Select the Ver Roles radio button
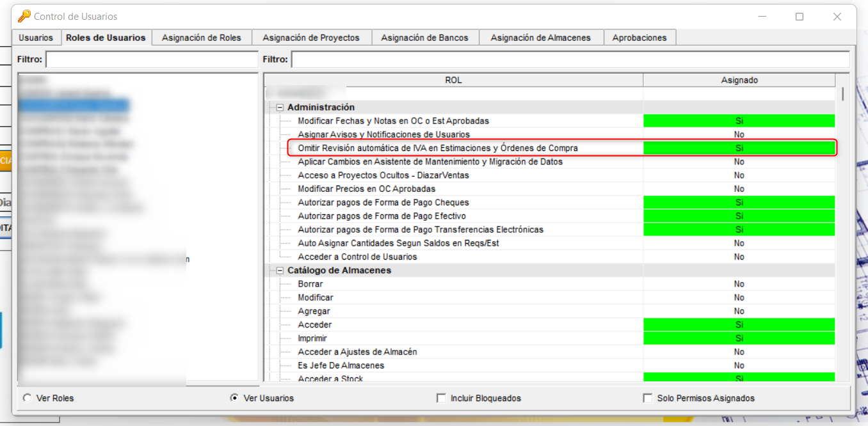868x426 pixels. [x=26, y=398]
